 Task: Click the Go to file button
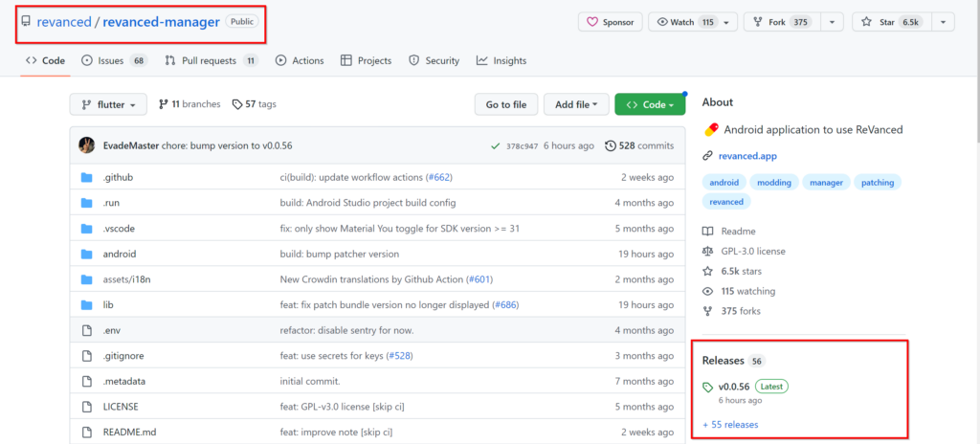[506, 104]
